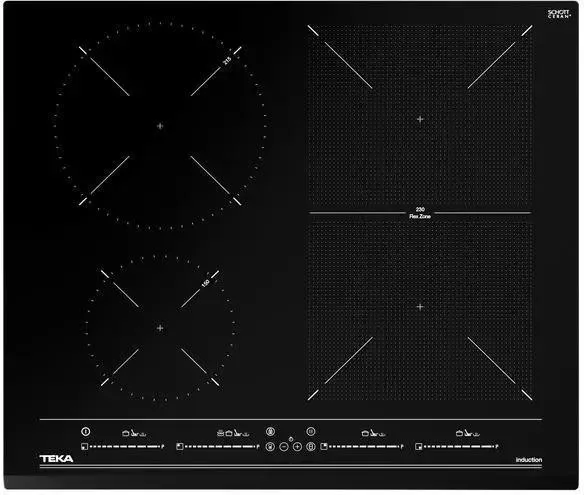This screenshot has width=584, height=495.
Task: Tap the P boost end of the second slider
Action: tap(258, 446)
